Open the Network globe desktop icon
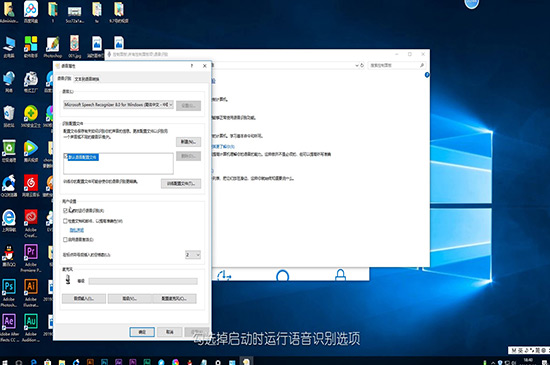Viewport: 550px width, 365px height. pos(9,81)
